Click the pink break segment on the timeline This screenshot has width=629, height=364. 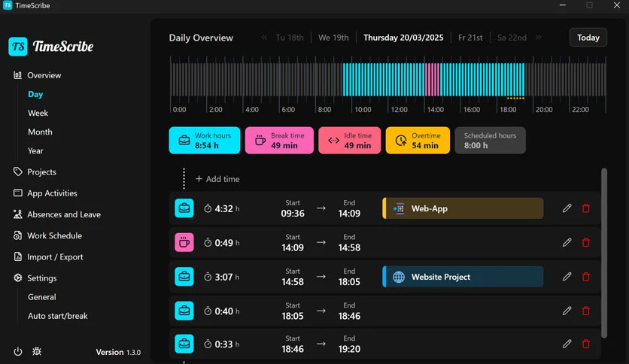[433, 80]
